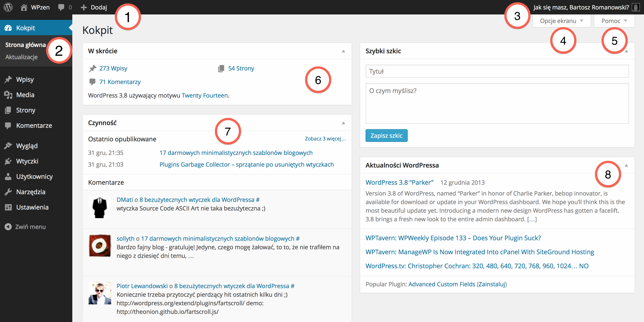Viewport: 644px width, 322px height.
Task: Open Ustawienia settings icon in sidebar
Action: [8, 207]
